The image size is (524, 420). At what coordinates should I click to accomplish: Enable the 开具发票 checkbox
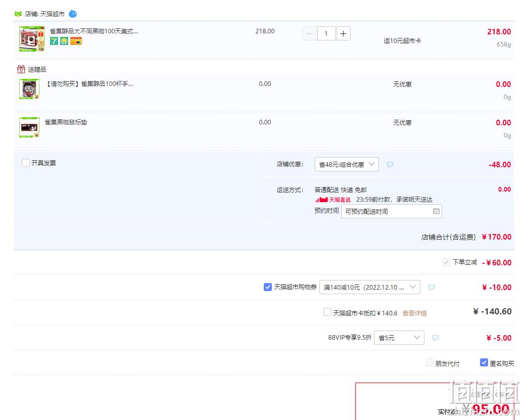(x=25, y=163)
